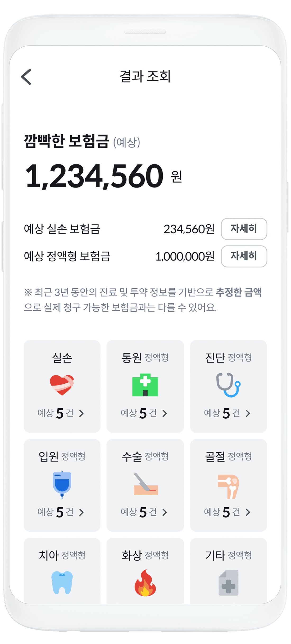The height and width of the screenshot is (644, 291).
Task: Open 자세히 for 예상 실손 보험금
Action: [244, 229]
